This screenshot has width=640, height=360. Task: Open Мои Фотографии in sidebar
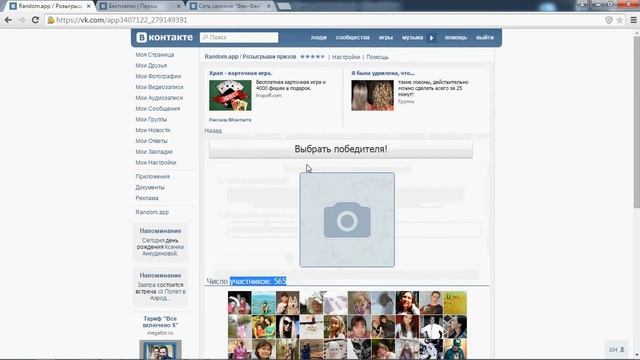tap(158, 76)
